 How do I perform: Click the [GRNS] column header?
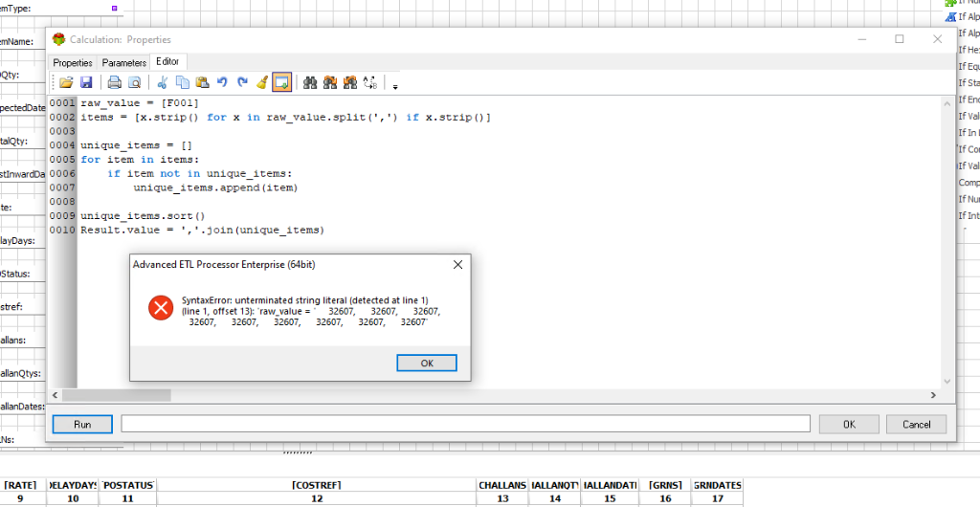[665, 485]
